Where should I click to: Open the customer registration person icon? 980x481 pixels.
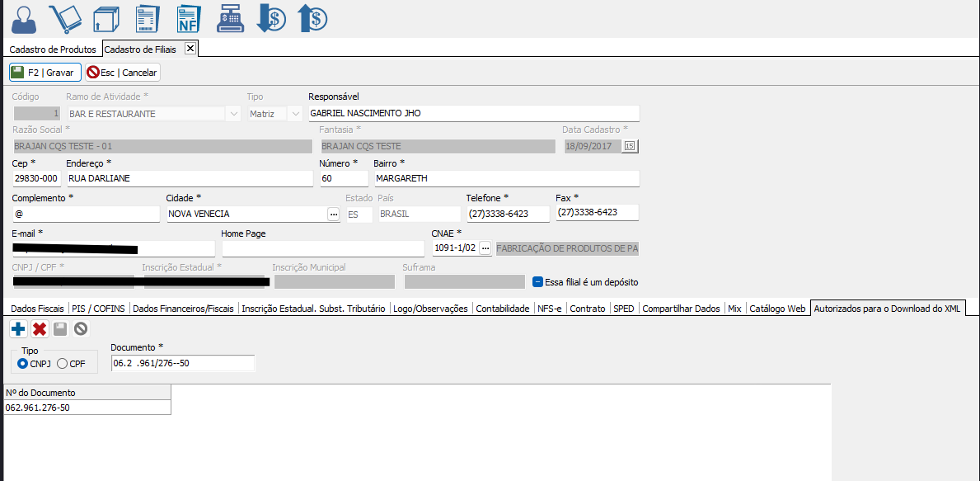click(24, 18)
